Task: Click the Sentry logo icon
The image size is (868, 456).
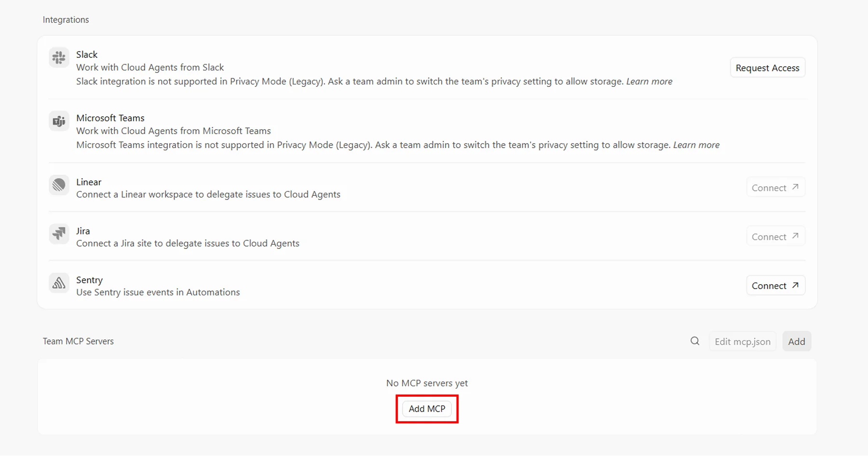Action: [59, 283]
